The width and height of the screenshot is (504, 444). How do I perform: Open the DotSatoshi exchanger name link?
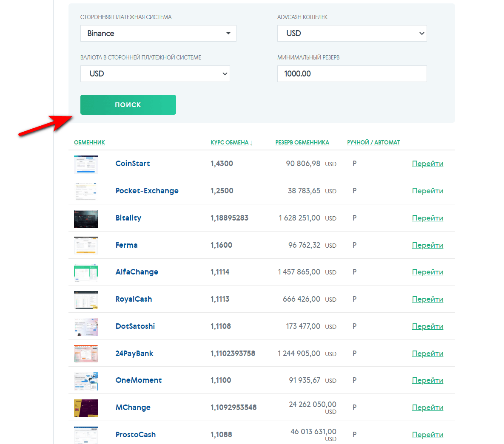pos(135,326)
